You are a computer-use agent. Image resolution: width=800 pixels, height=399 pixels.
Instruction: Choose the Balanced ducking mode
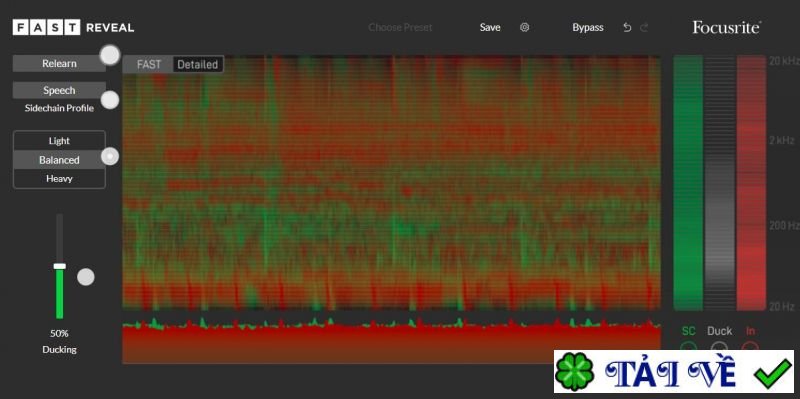point(59,160)
